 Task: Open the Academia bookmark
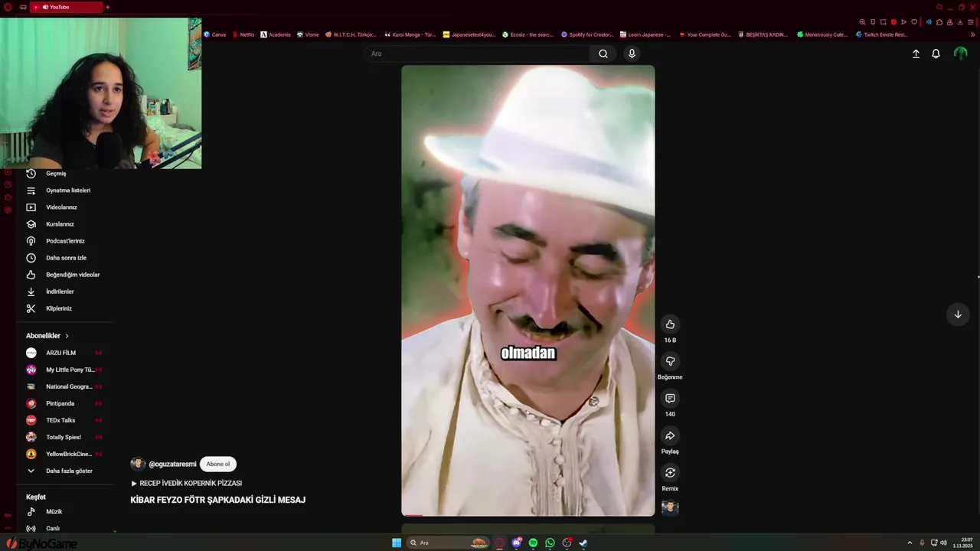(276, 34)
